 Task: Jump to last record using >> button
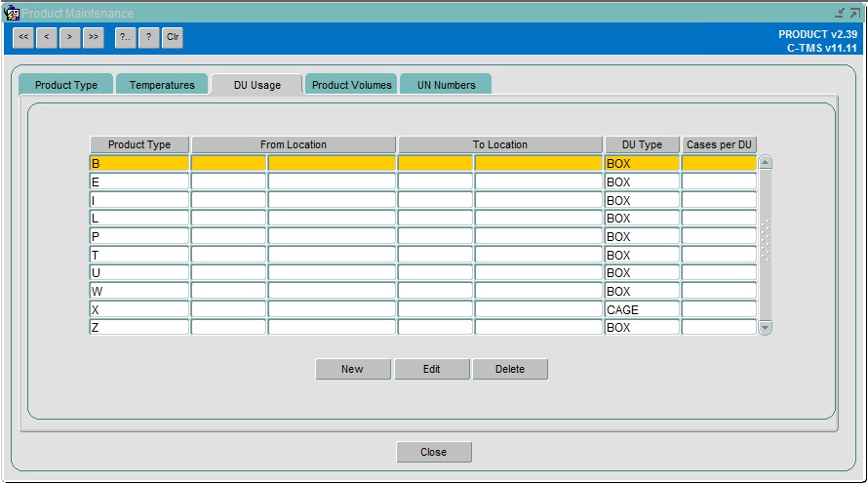94,38
